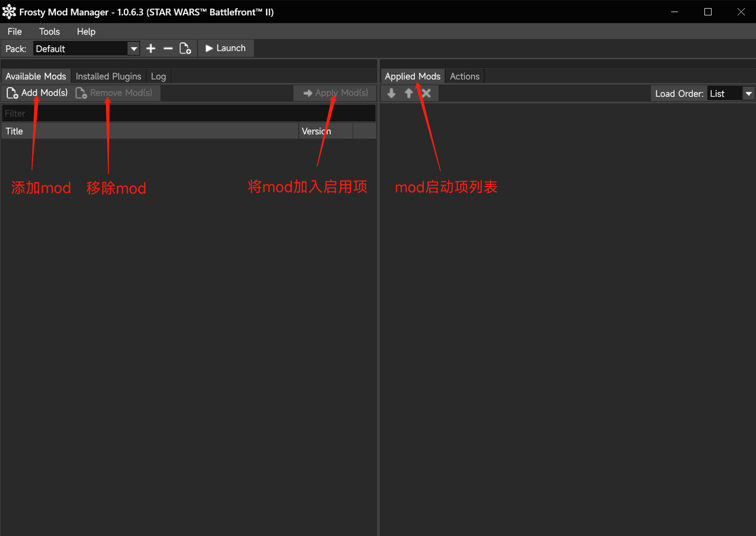756x536 pixels.
Task: Click the Add Mod(s) button
Action: click(x=38, y=93)
